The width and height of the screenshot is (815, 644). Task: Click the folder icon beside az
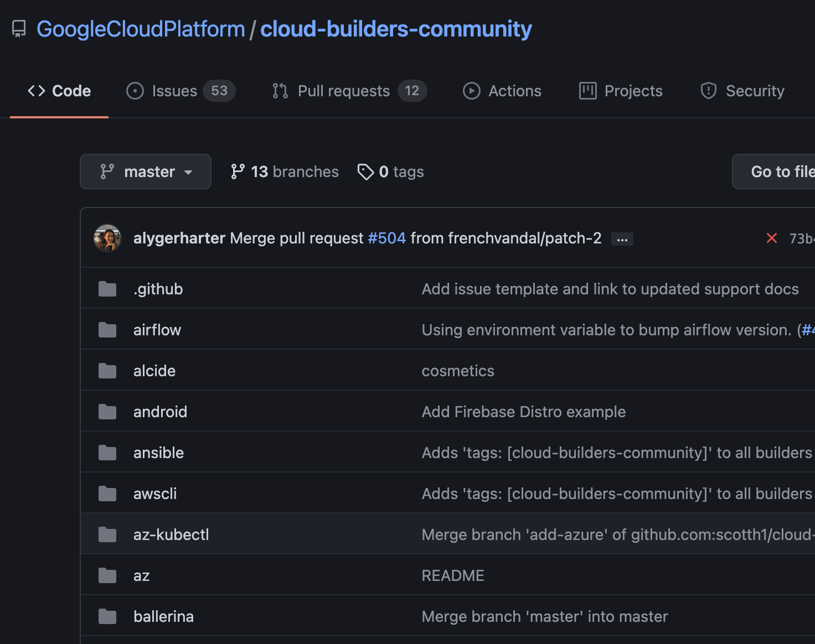[x=107, y=575]
